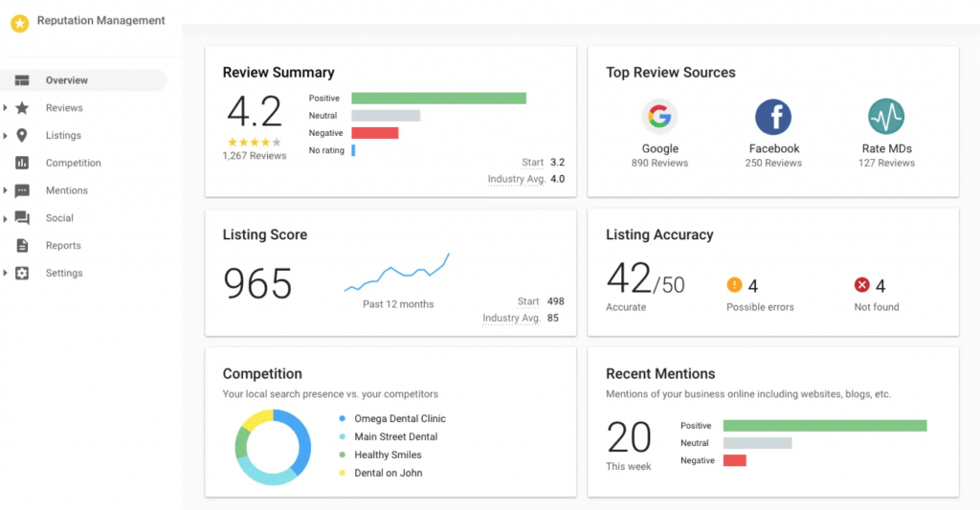Click the Facebook review source icon
The image size is (980, 510).
(x=773, y=118)
